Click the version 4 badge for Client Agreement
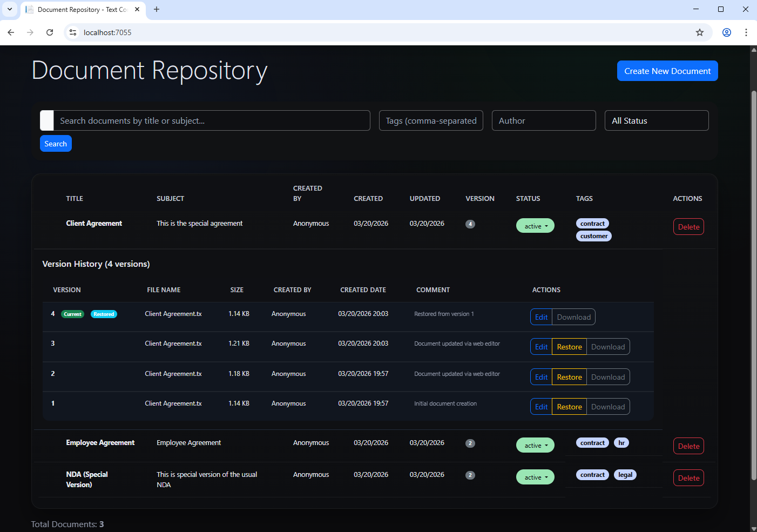757x532 pixels. pos(470,224)
